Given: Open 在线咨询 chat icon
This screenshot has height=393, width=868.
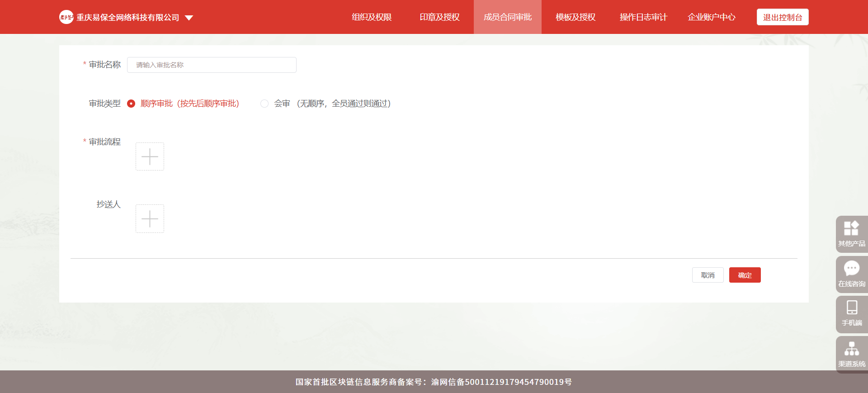Looking at the screenshot, I should coord(851,274).
